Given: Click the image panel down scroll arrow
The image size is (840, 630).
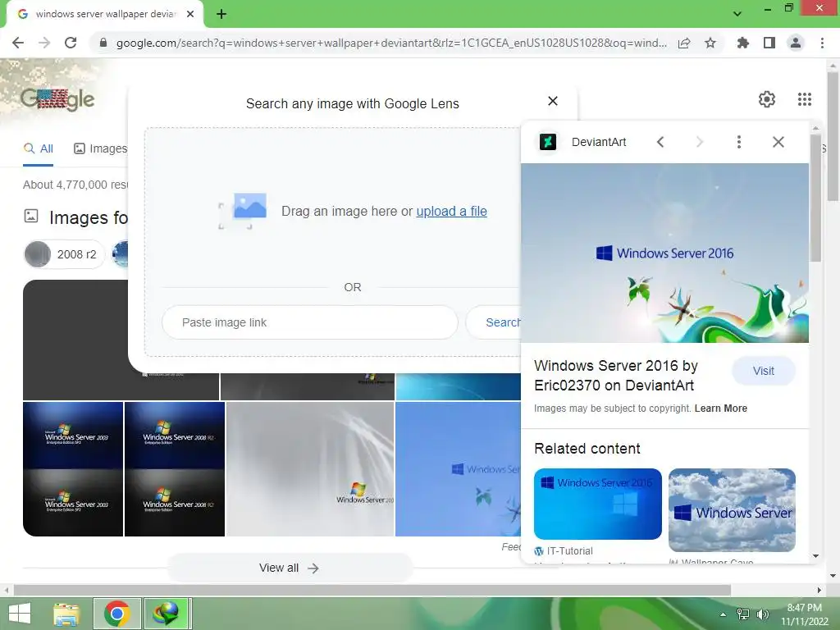Looking at the screenshot, I should tap(816, 556).
